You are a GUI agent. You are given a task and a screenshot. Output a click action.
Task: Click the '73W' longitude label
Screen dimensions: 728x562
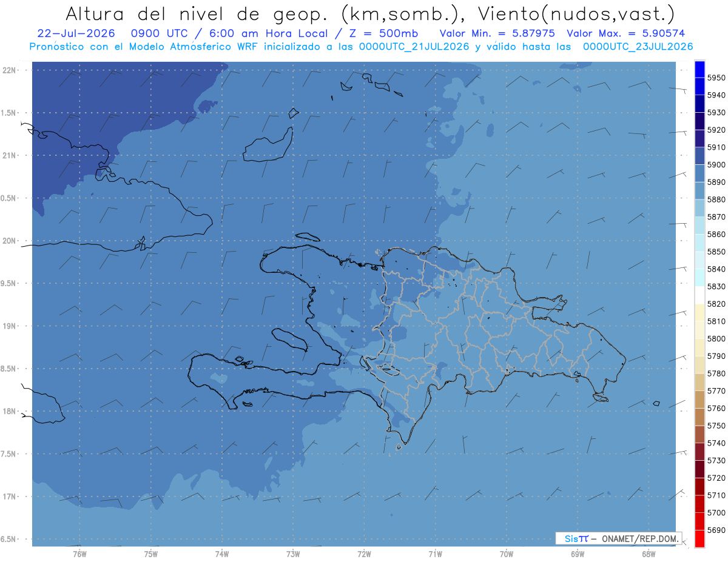pos(293,554)
